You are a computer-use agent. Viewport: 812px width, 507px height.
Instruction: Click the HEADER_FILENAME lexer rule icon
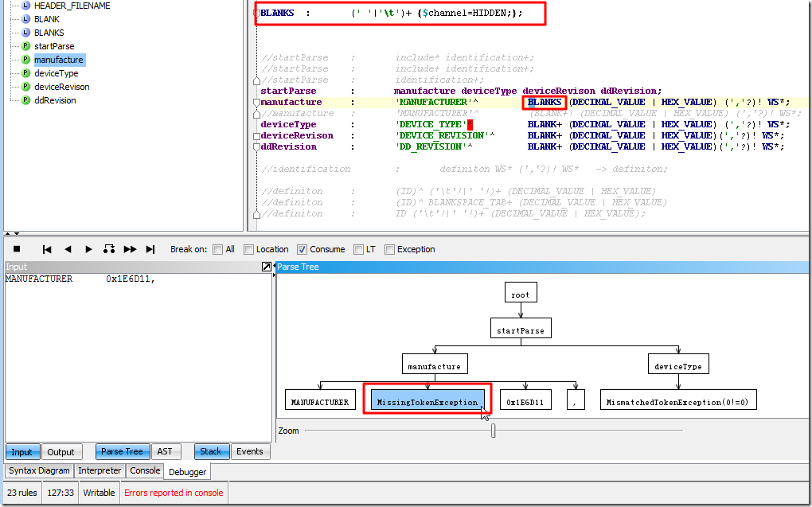pyautogui.click(x=25, y=6)
